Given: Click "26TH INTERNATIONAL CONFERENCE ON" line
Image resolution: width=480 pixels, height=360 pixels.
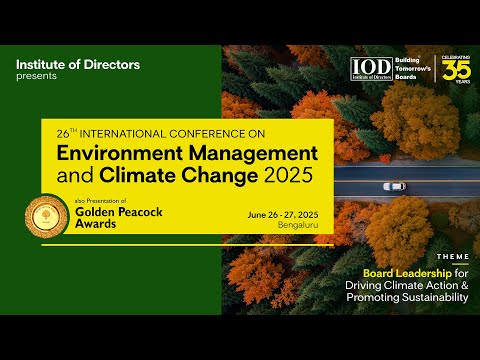Looking at the screenshot, I should 161,134.
